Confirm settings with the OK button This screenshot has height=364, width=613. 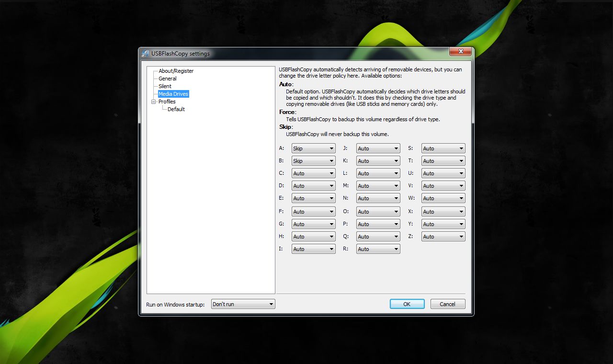(407, 304)
